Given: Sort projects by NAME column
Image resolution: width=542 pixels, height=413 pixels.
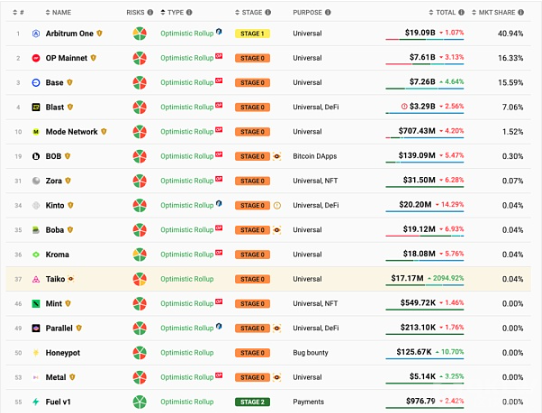Looking at the screenshot, I should [x=58, y=12].
